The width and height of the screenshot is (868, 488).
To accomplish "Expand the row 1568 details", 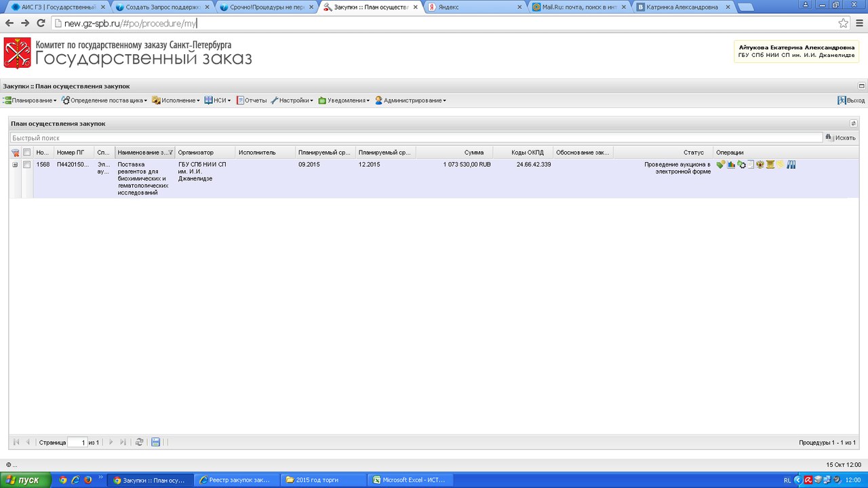I will [x=15, y=165].
